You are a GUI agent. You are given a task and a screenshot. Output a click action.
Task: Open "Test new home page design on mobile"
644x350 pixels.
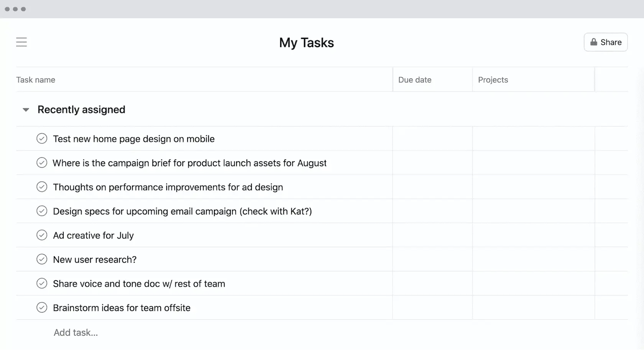(134, 139)
